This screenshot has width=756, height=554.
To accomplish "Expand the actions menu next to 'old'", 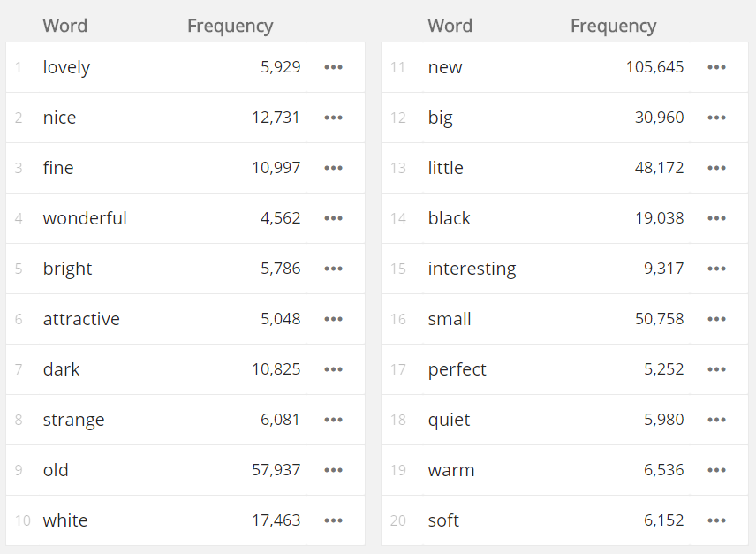I will pos(333,470).
